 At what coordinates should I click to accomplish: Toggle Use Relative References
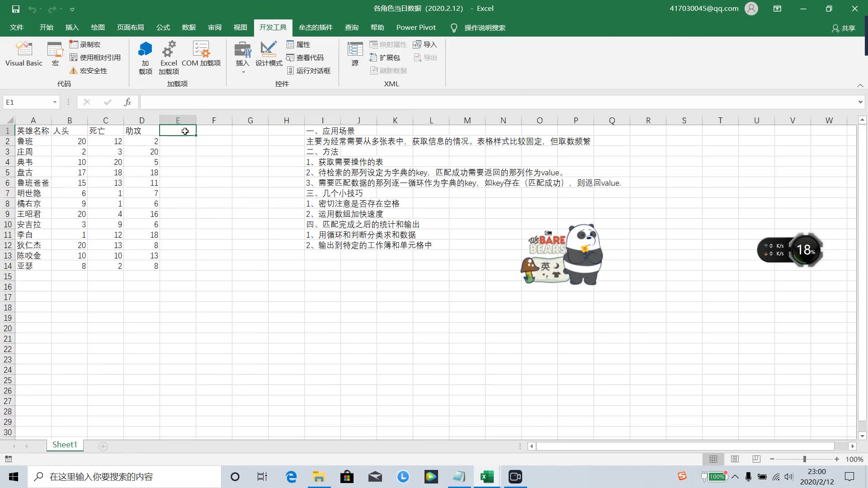click(95, 58)
